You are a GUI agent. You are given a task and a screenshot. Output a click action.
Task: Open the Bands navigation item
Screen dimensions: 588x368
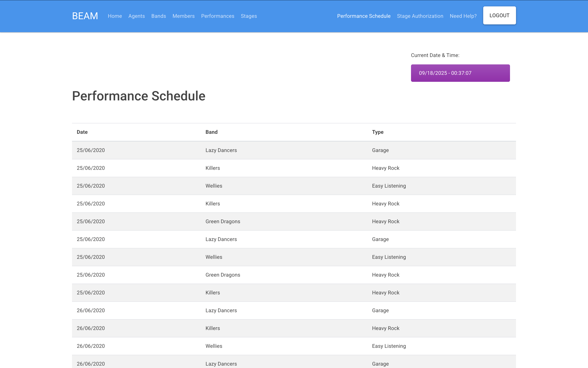[x=158, y=16]
